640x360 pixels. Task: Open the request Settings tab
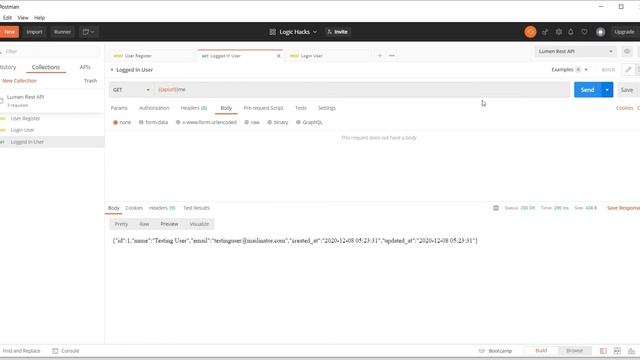click(327, 108)
